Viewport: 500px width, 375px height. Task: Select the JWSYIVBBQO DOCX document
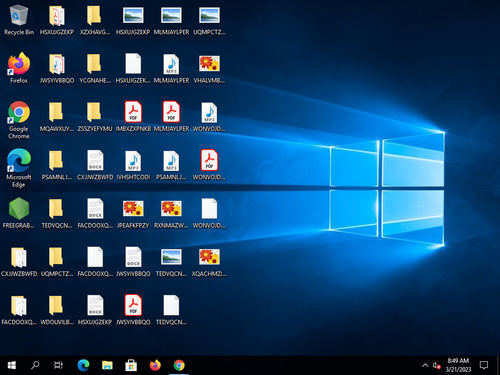[x=133, y=262]
